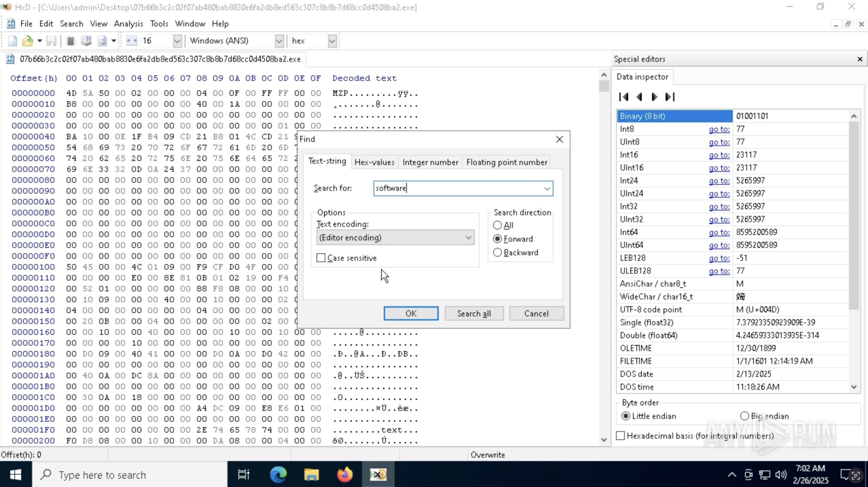The image size is (868, 487).
Task: Open Firefox from the taskbar
Action: click(x=345, y=475)
